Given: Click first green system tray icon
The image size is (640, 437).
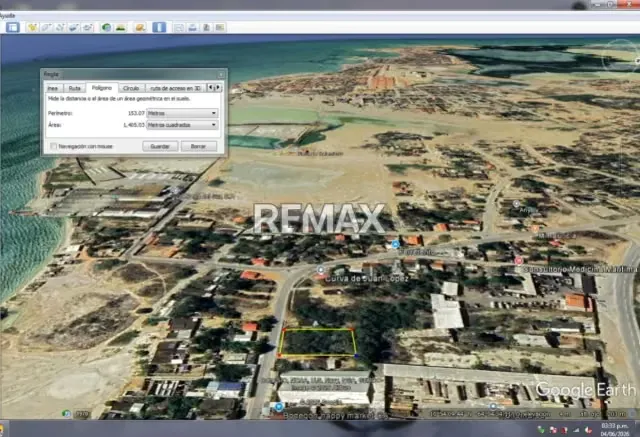Looking at the screenshot, I should coord(541,429).
